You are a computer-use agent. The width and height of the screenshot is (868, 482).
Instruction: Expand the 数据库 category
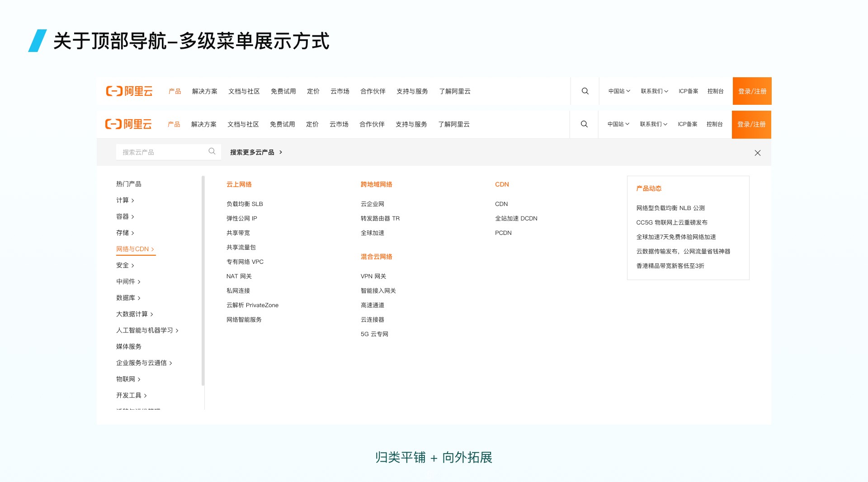click(128, 298)
